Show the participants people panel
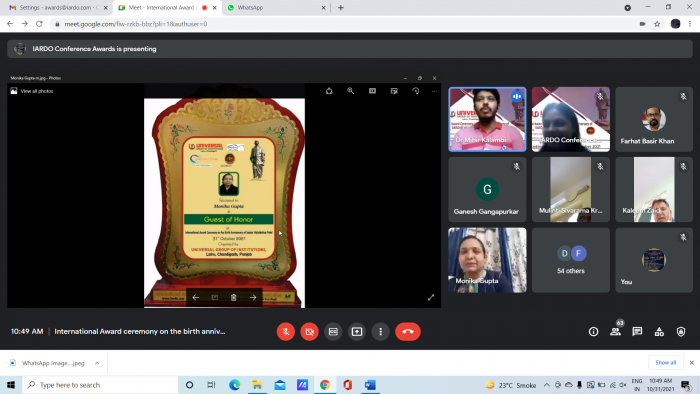 coord(615,332)
